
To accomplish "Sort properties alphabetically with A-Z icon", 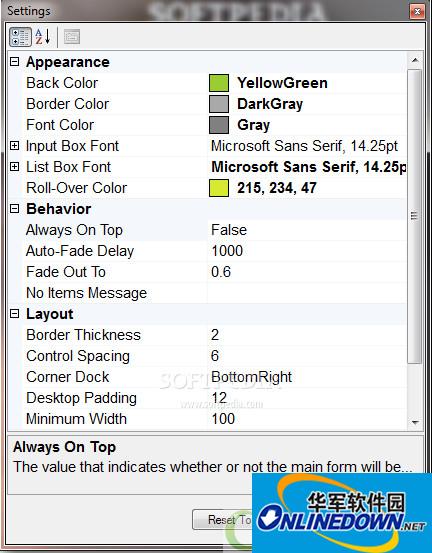I will [43, 37].
